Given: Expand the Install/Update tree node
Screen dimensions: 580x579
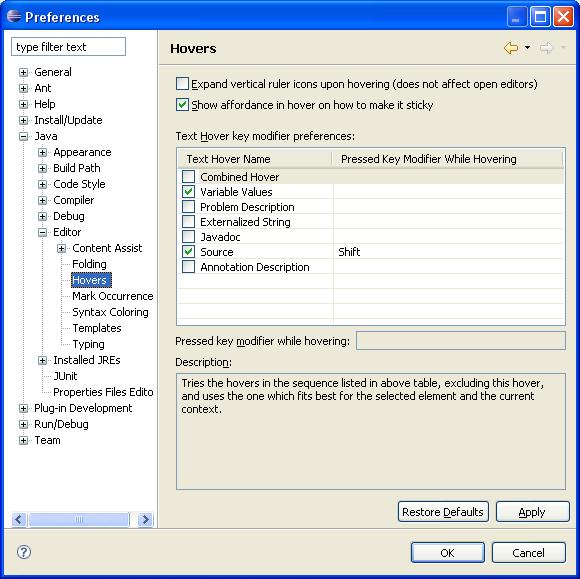Looking at the screenshot, I should (x=23, y=120).
